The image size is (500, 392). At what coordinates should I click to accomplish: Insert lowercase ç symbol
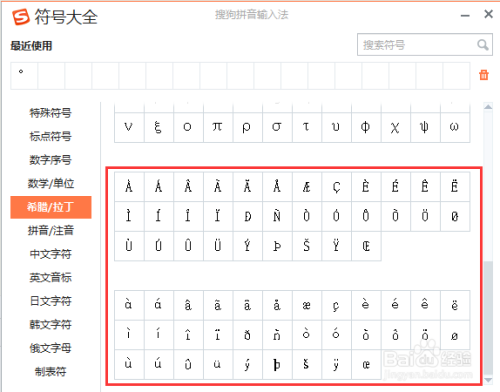[336, 305]
